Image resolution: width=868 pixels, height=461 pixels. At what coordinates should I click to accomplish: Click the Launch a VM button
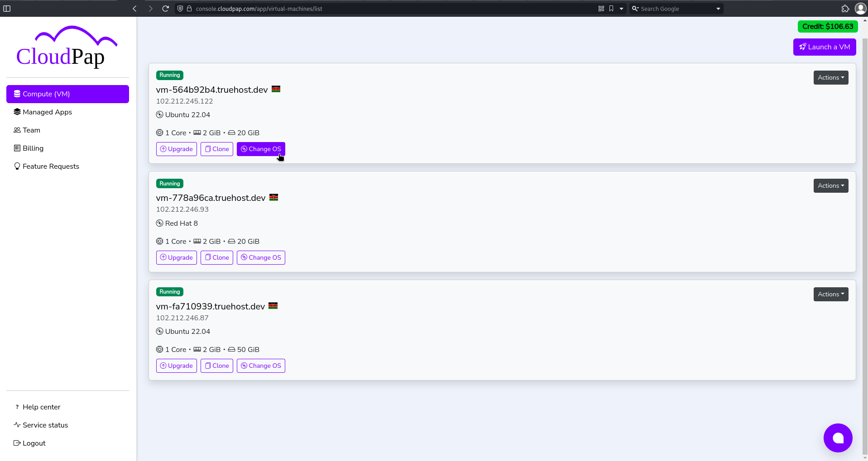click(824, 47)
